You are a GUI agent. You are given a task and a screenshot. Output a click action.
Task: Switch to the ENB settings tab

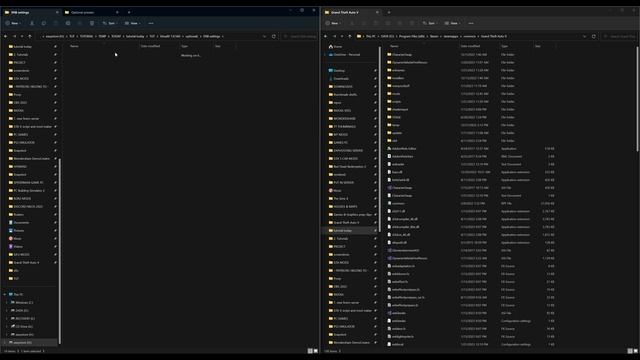[x=31, y=13]
